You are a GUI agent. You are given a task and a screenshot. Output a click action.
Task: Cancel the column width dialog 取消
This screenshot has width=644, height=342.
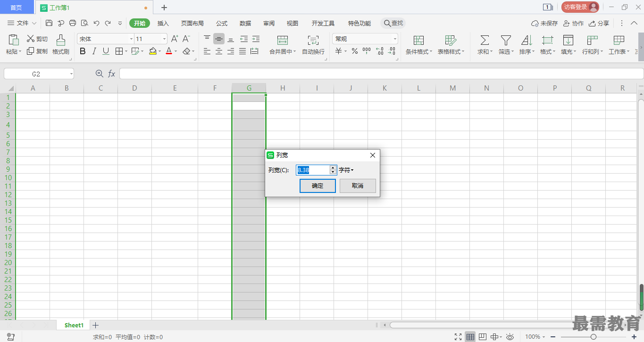click(358, 186)
